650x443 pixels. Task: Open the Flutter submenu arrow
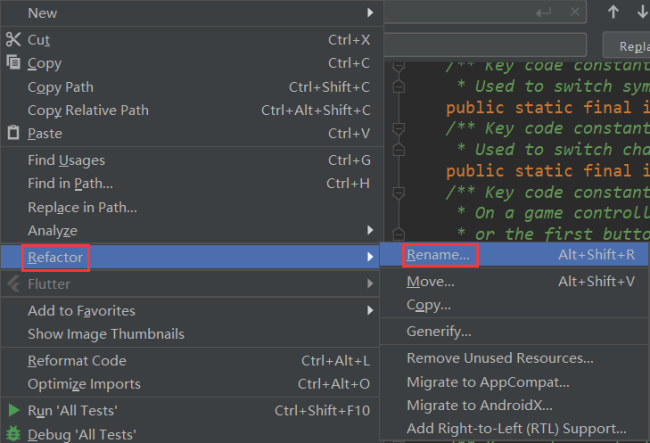[x=370, y=284]
